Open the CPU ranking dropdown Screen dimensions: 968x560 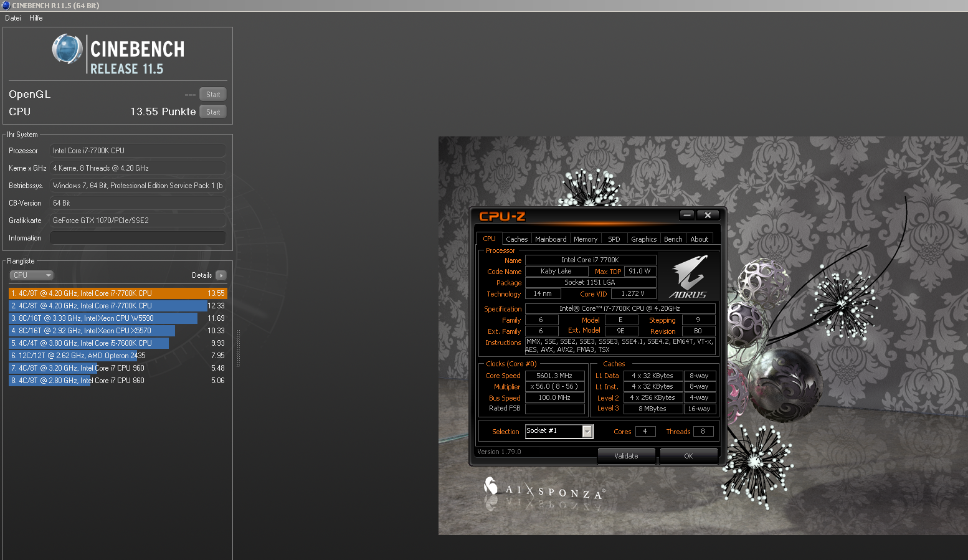pos(31,275)
